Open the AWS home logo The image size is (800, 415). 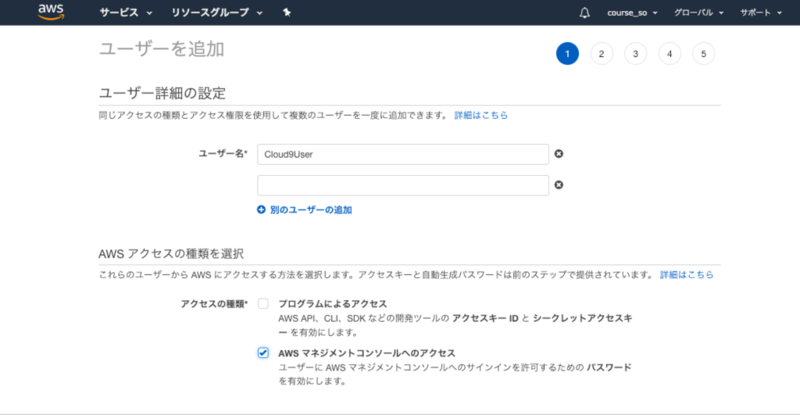51,12
